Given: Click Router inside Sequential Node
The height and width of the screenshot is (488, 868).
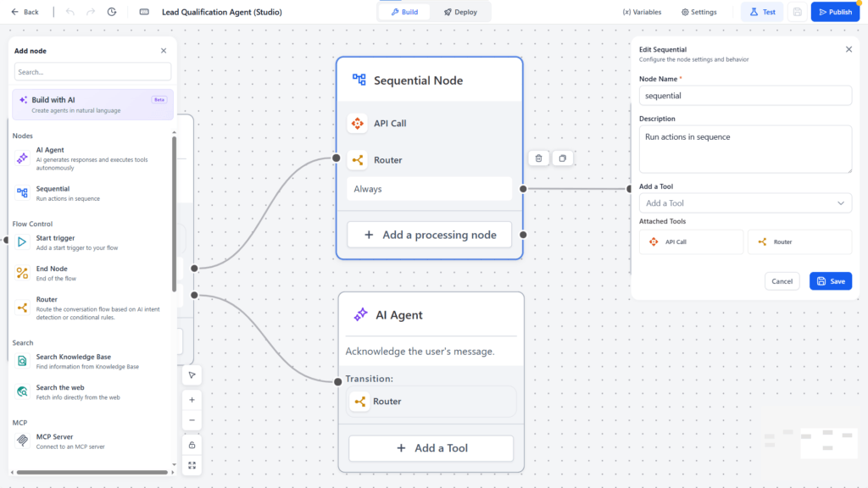Looking at the screenshot, I should [430, 160].
